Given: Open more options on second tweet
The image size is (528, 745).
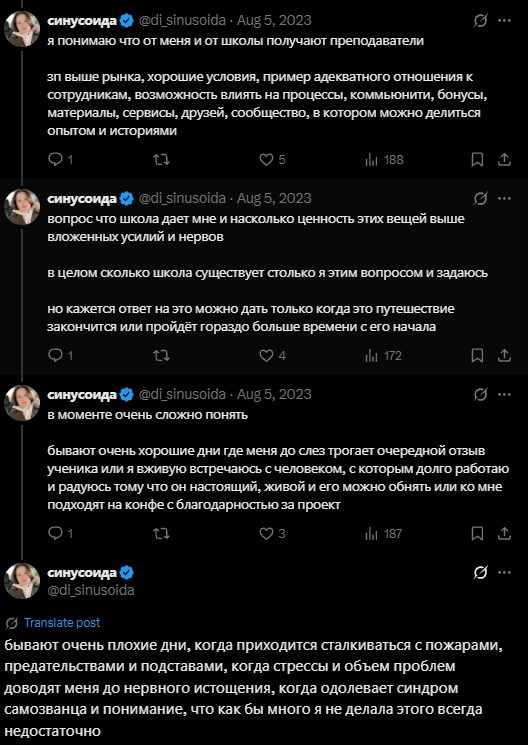Looking at the screenshot, I should pos(504,198).
